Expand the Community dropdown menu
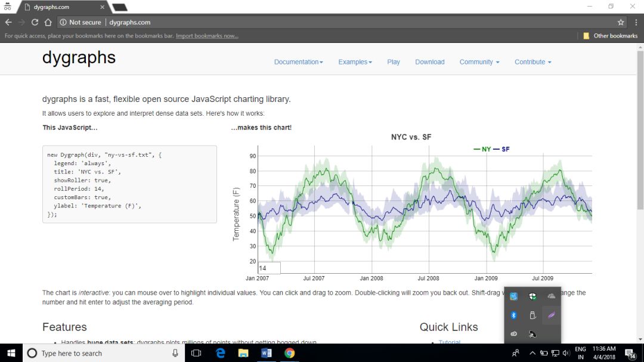 click(479, 62)
